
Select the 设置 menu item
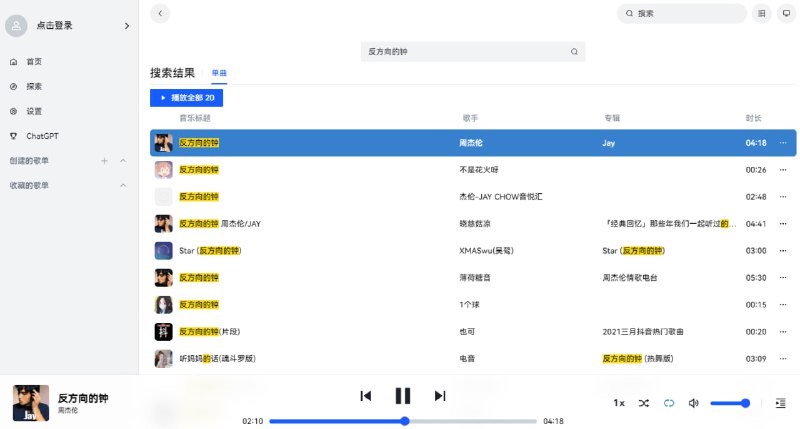[34, 111]
